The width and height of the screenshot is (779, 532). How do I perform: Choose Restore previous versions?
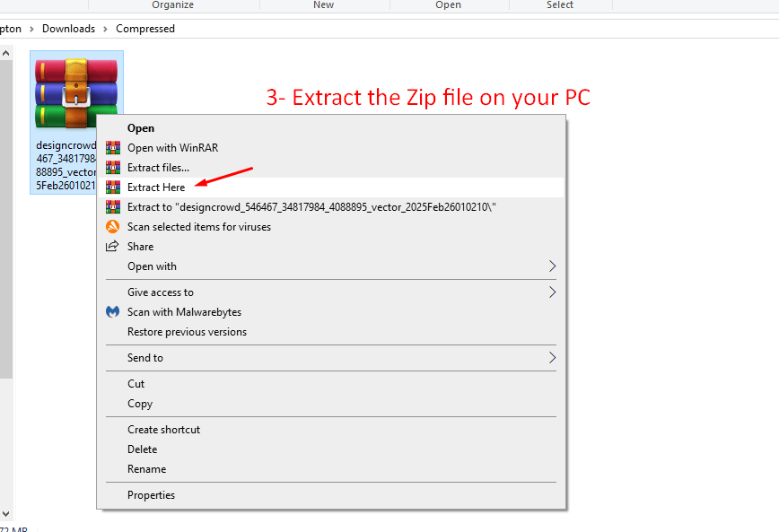(187, 332)
